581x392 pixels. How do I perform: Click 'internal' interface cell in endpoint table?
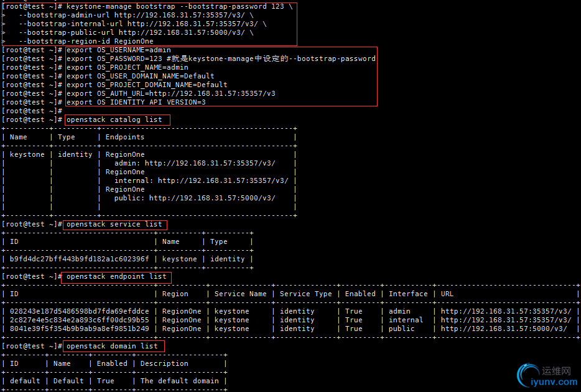(x=406, y=320)
